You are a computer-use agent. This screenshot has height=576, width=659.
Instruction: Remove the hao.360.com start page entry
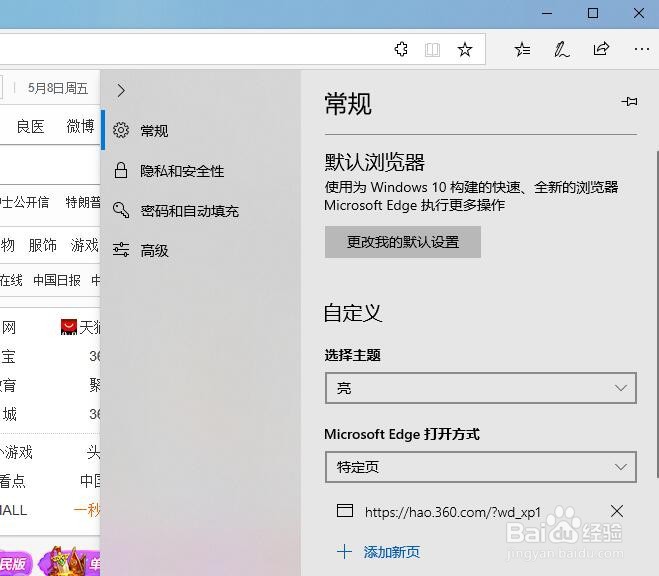coord(617,511)
